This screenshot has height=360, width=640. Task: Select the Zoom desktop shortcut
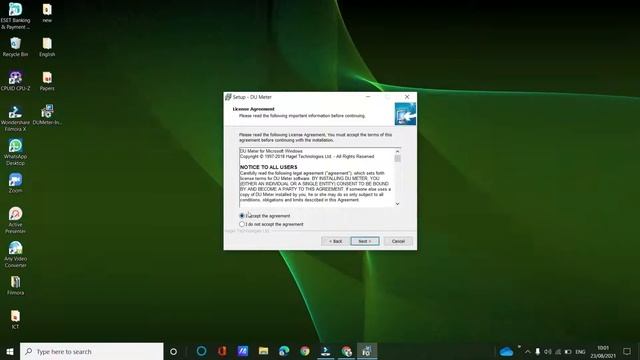coord(15,183)
